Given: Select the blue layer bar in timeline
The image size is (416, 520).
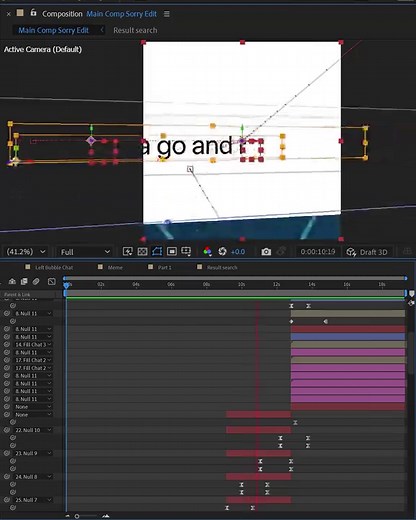Looking at the screenshot, I should tap(348, 337).
